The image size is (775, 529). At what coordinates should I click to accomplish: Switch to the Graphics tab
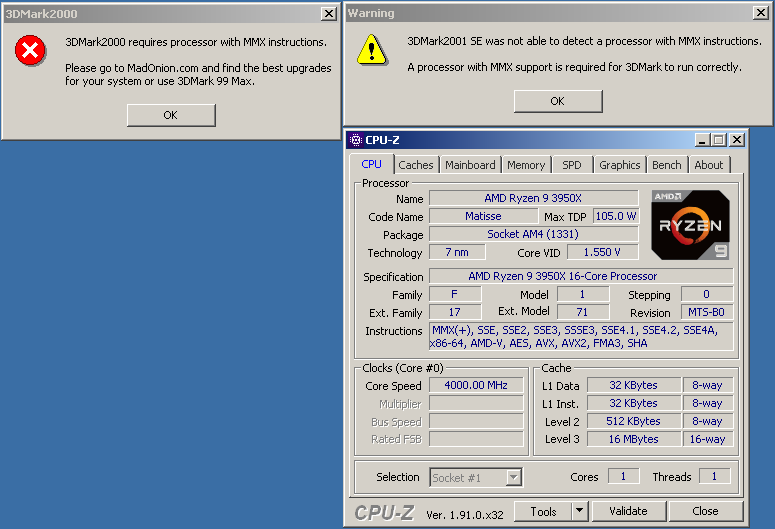point(620,165)
